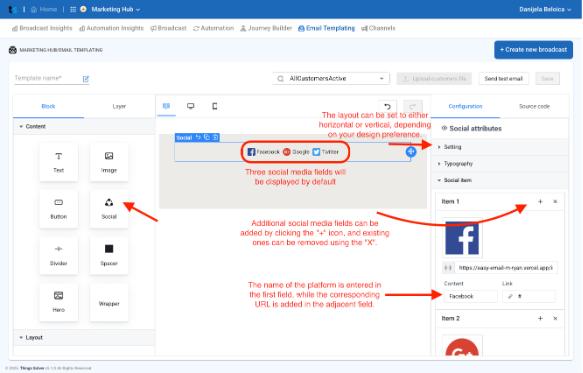Viewport: 583px width, 373px height.
Task: Switch to mobile preview mode
Action: click(215, 106)
